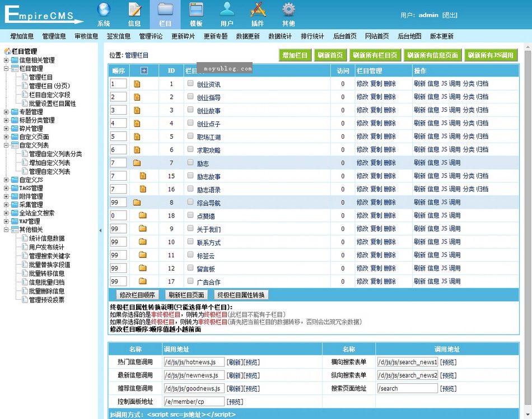Expand the 碎片管理 tree node

click(x=6, y=129)
